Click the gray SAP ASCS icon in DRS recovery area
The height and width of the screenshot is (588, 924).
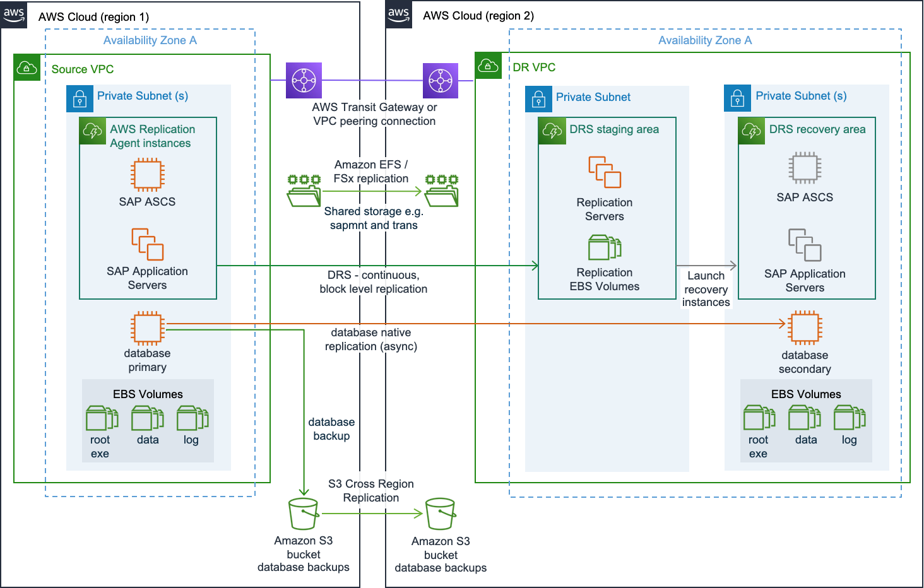(x=805, y=168)
